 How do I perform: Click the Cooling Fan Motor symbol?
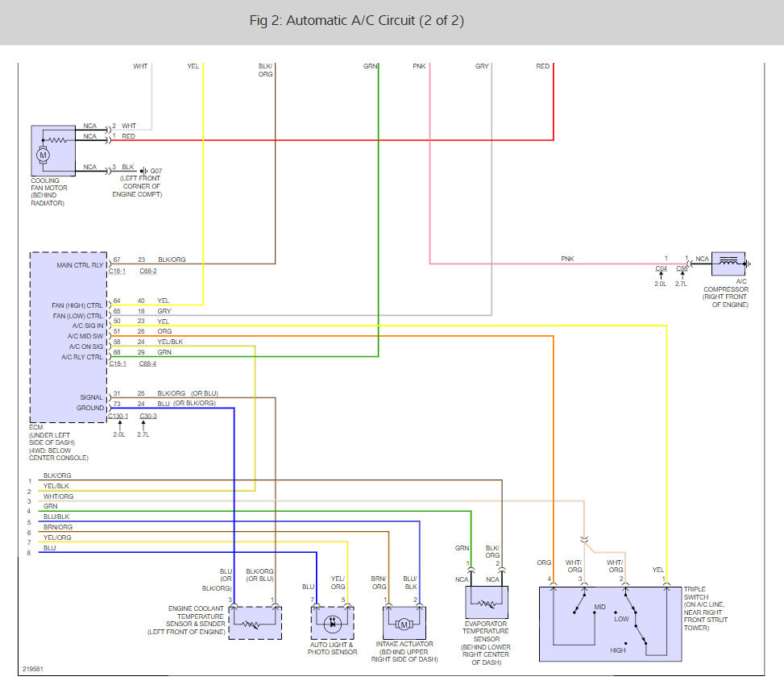53,151
